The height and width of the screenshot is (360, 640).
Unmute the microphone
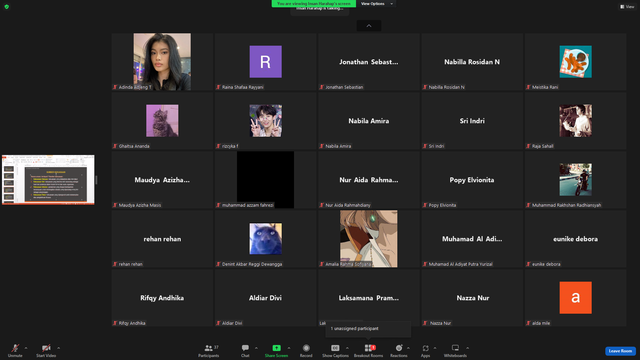pyautogui.click(x=15, y=350)
